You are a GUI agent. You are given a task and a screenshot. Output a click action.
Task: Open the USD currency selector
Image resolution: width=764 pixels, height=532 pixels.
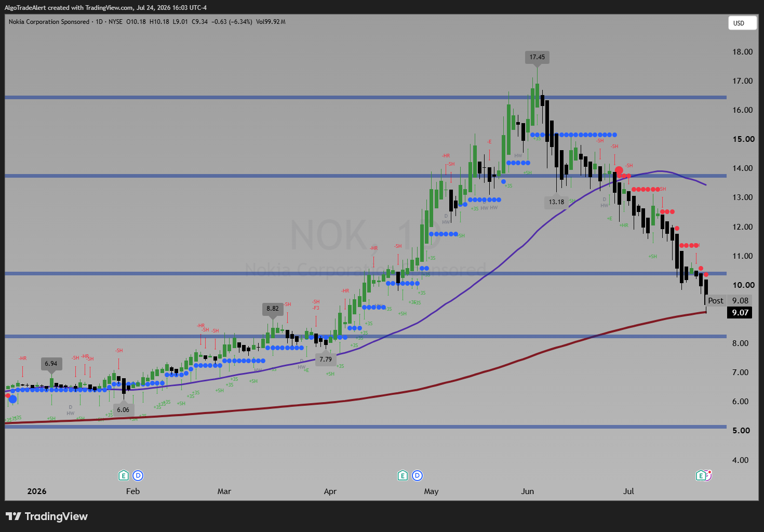click(x=742, y=23)
